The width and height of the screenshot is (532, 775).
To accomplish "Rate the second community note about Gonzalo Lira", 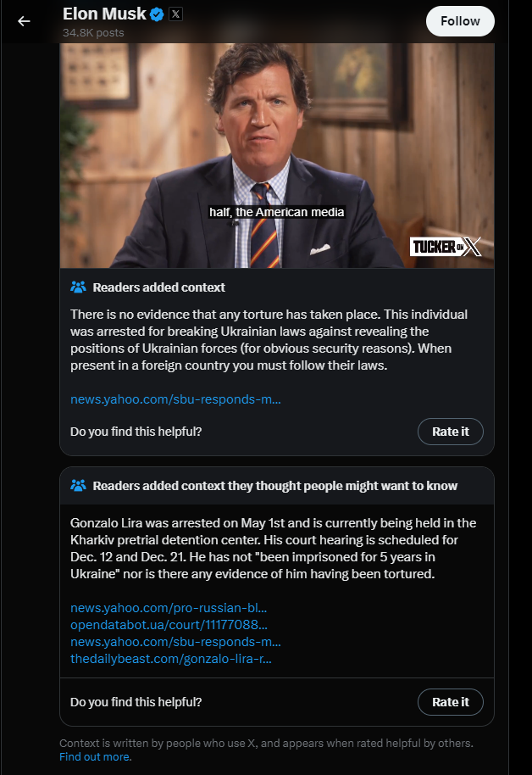I will tap(450, 702).
